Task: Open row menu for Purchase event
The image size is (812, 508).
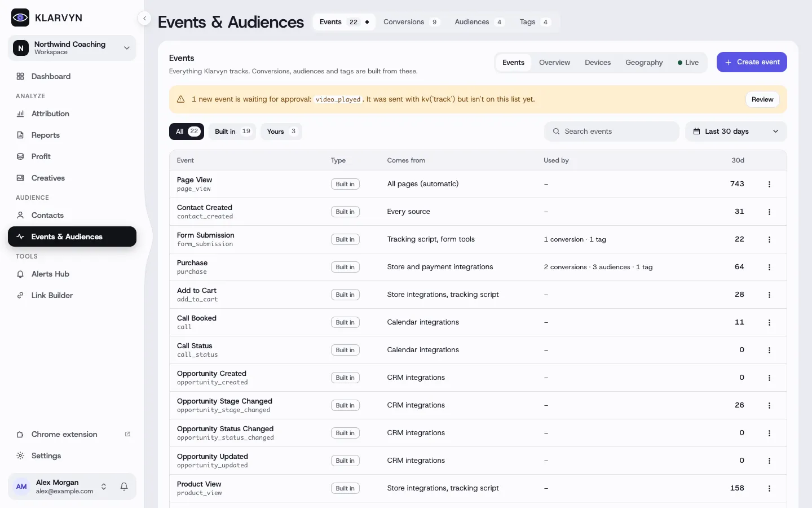Action: [769, 267]
